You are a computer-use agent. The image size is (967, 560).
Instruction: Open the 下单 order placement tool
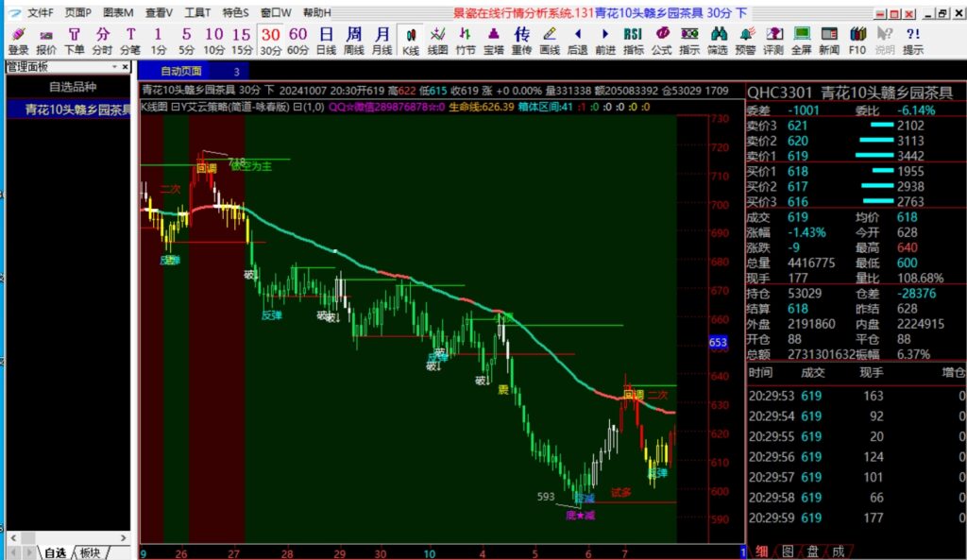tap(74, 41)
